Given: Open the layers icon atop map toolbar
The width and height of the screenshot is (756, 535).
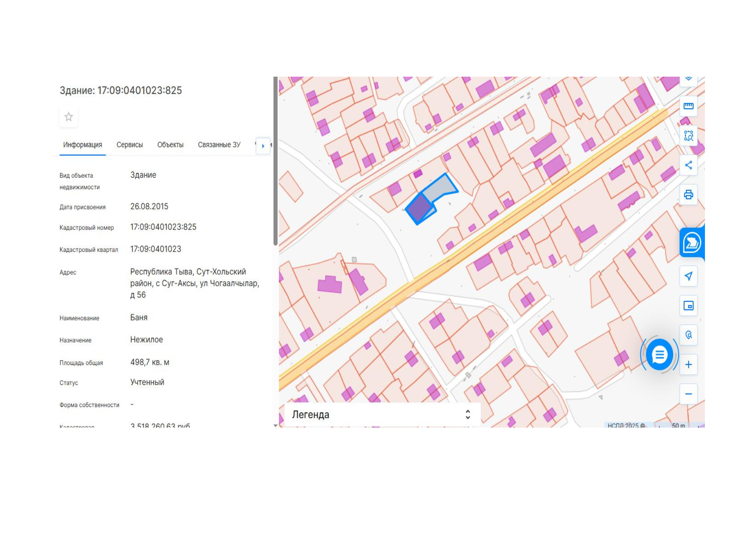Looking at the screenshot, I should 688,79.
